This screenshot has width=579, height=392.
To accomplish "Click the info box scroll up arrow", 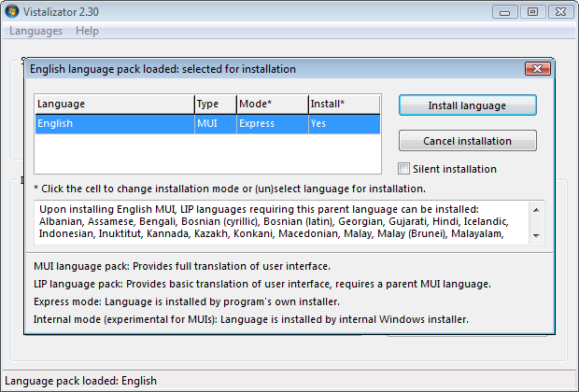I will pyautogui.click(x=536, y=210).
